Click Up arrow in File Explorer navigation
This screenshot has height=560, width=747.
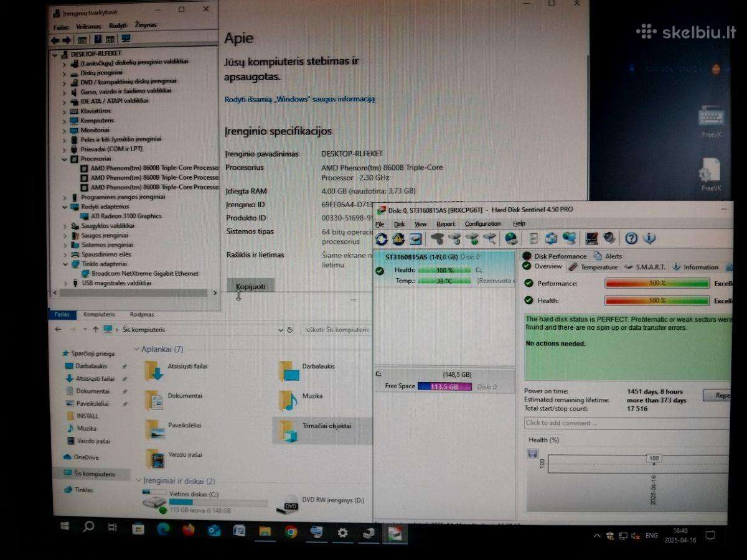coord(95,329)
